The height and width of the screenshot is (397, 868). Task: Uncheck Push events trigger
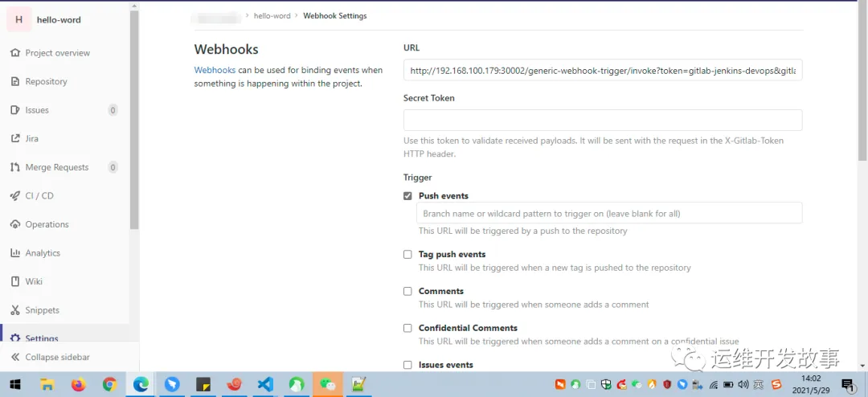407,196
